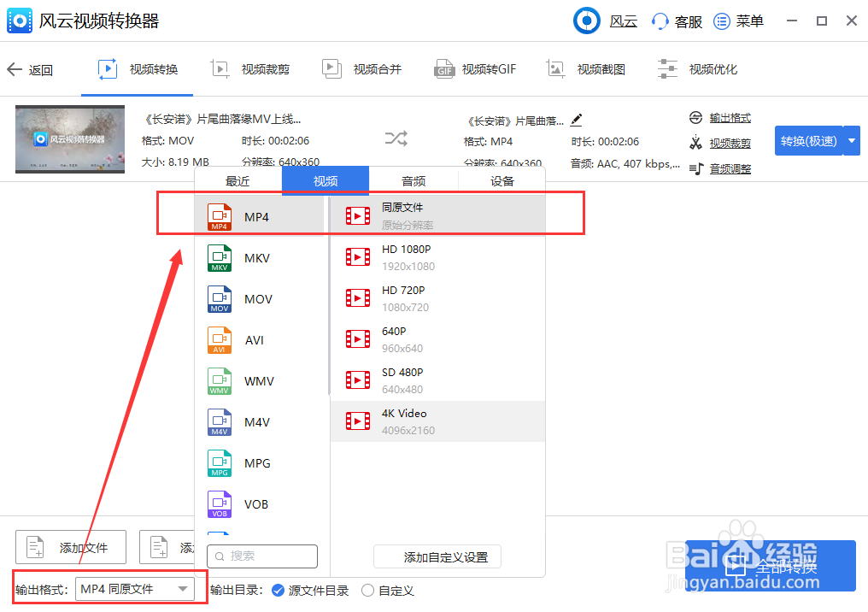Viewport: 868px width, 612px height.
Task: Open the 菜单 menu icon
Action: pyautogui.click(x=721, y=21)
